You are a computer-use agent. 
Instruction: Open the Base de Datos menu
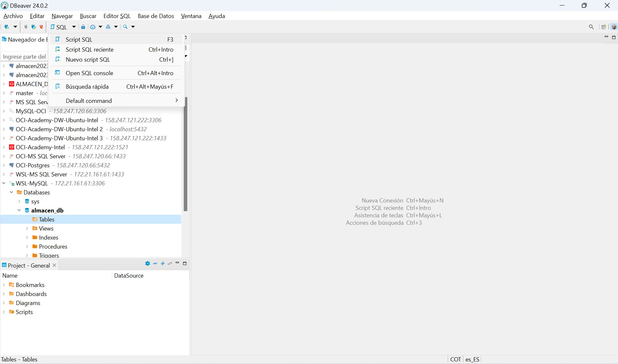coord(156,16)
